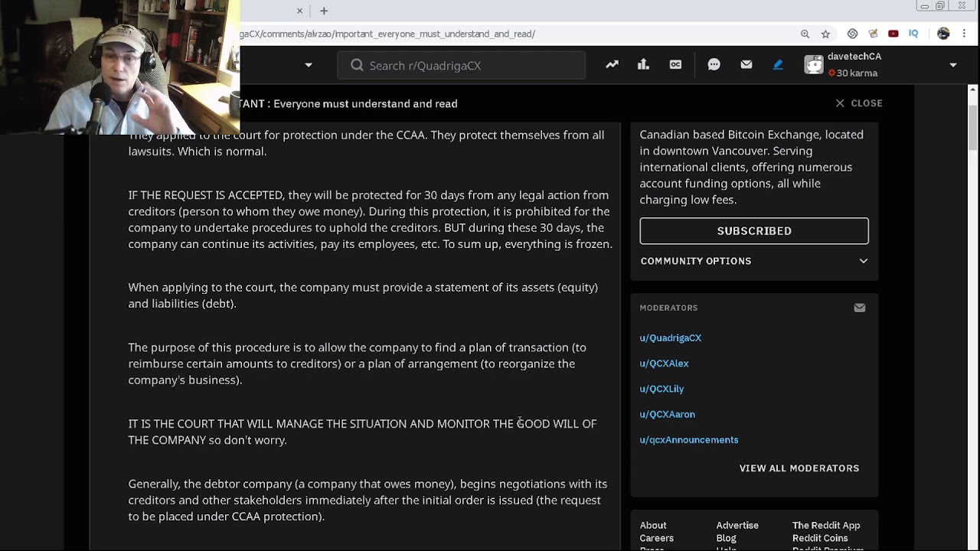Open u/QCXAaron moderator profile
Screen dimensions: 980x551
click(668, 414)
